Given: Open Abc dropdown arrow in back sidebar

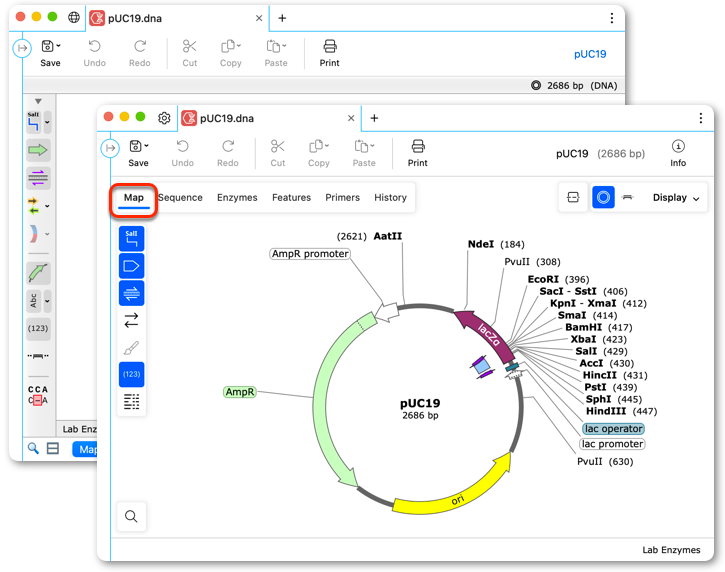Looking at the screenshot, I should tap(47, 301).
